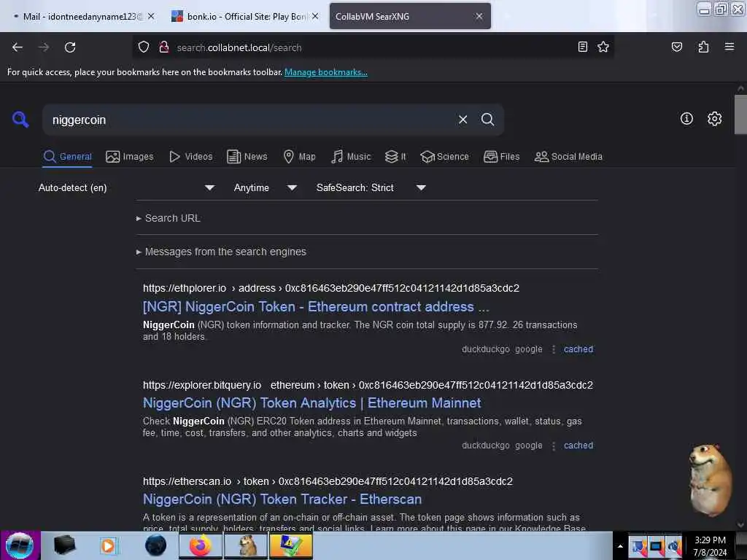Image resolution: width=747 pixels, height=560 pixels.
Task: Open the yellow checkmark taskbar application
Action: click(x=291, y=545)
